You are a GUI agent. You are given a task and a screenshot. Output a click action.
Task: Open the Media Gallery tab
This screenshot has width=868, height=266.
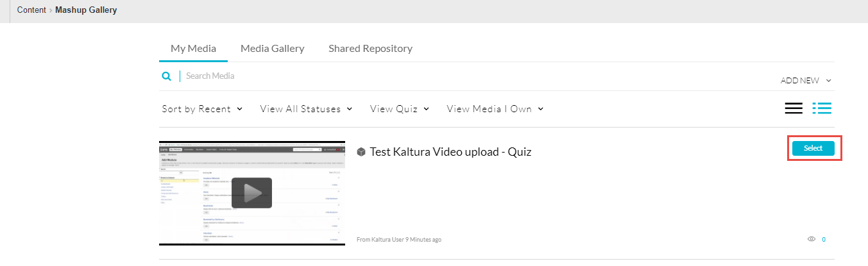click(272, 49)
